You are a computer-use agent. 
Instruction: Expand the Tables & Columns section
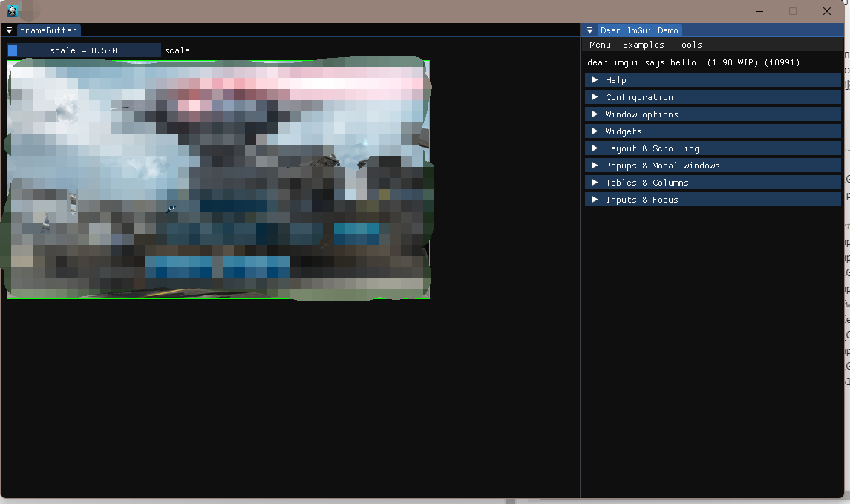pyautogui.click(x=713, y=183)
